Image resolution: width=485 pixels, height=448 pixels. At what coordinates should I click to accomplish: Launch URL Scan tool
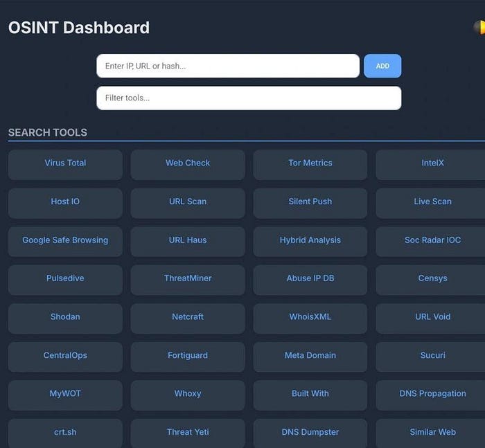pyautogui.click(x=188, y=203)
